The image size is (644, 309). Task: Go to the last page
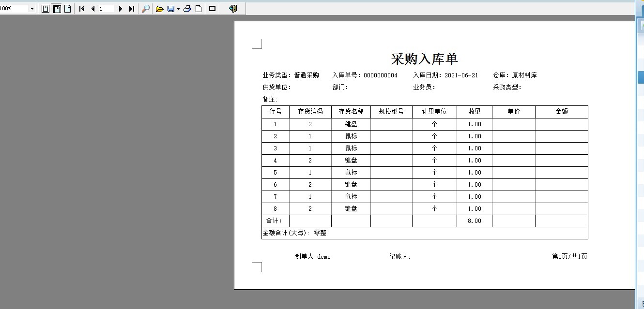[x=131, y=9]
